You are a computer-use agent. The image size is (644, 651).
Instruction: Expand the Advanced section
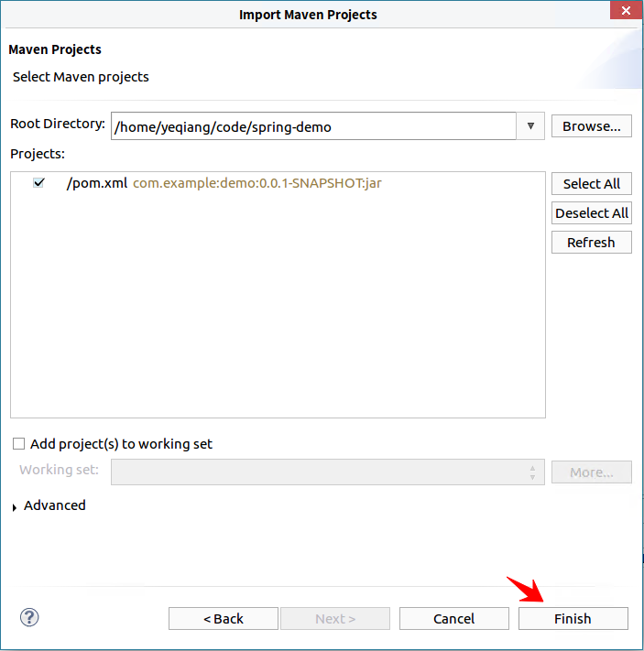(15, 507)
